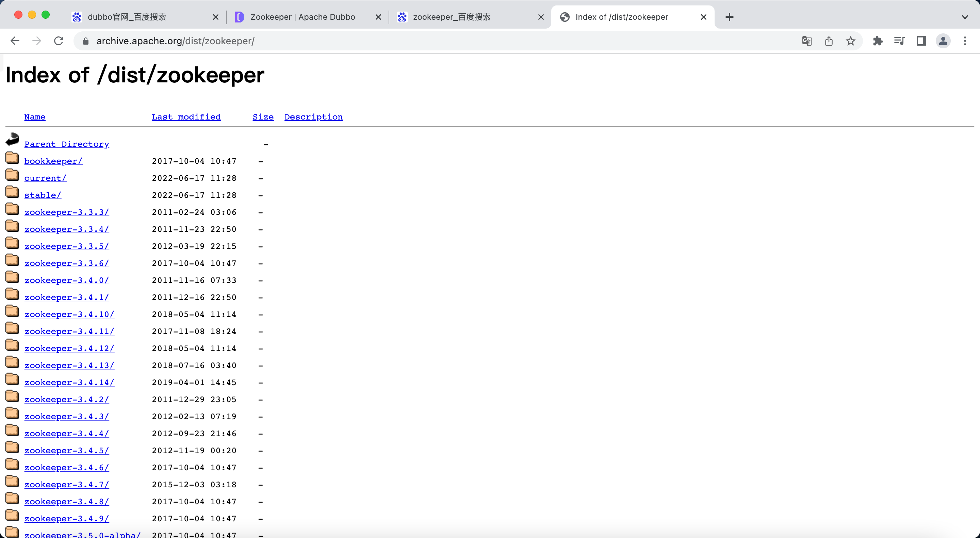Close the Zookeeper | Apache Dubbo tab
The height and width of the screenshot is (538, 980).
[x=378, y=17]
